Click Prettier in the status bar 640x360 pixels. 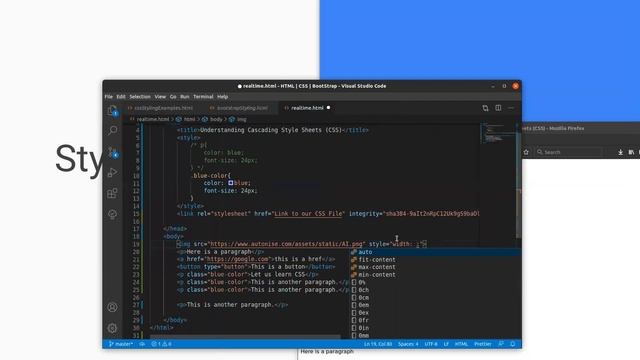point(483,344)
